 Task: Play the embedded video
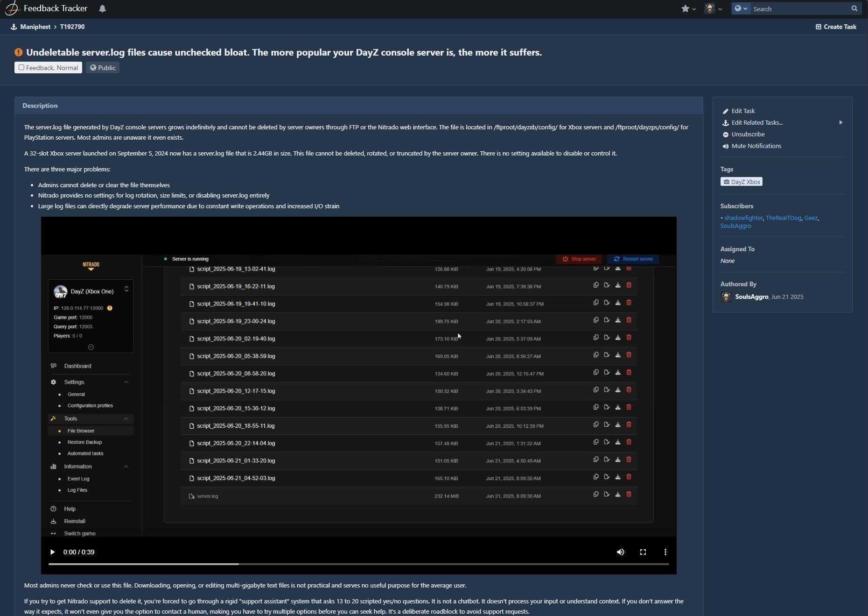pos(52,552)
